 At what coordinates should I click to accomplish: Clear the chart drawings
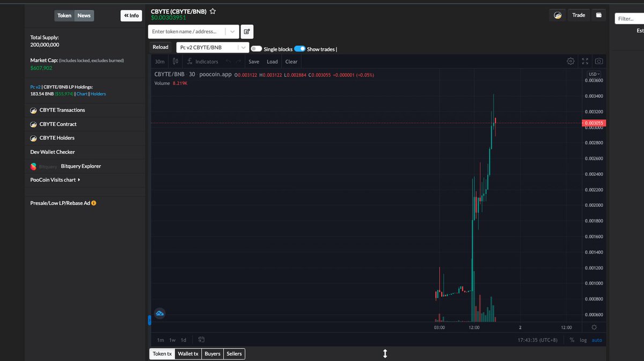click(291, 62)
